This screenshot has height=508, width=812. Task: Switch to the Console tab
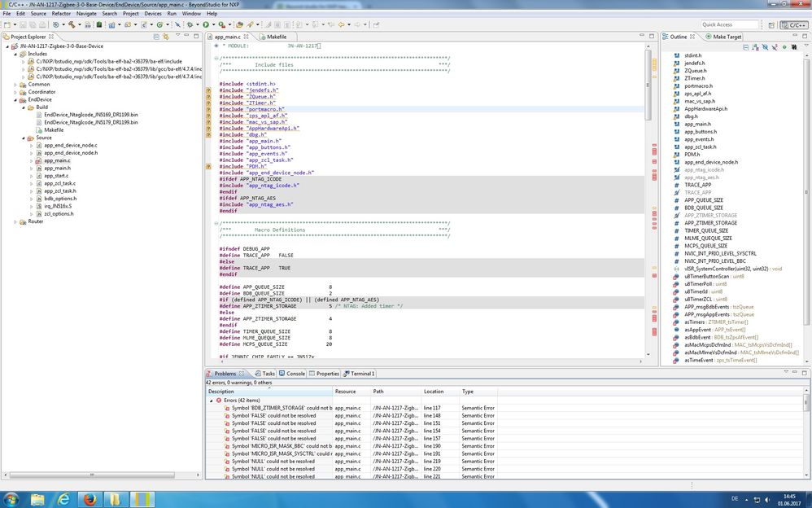click(x=295, y=374)
